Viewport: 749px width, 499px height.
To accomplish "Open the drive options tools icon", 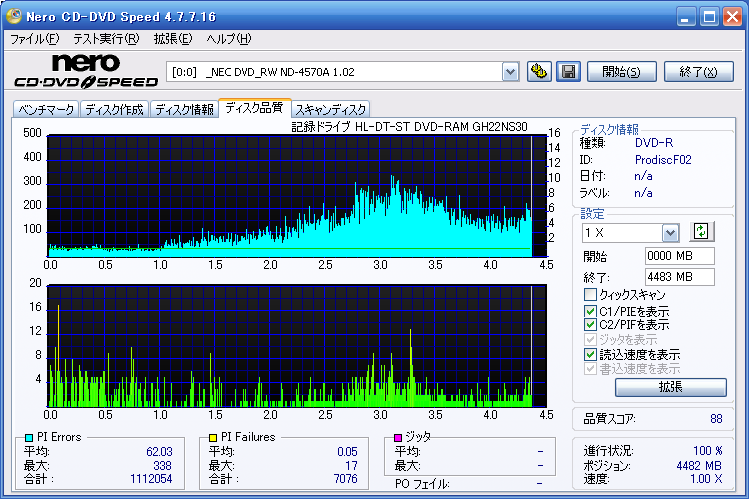I will click(539, 72).
